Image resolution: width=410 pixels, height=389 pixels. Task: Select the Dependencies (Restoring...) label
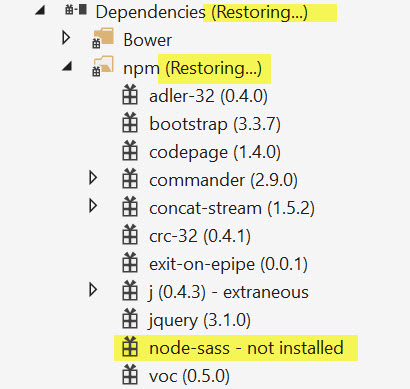coord(202,13)
